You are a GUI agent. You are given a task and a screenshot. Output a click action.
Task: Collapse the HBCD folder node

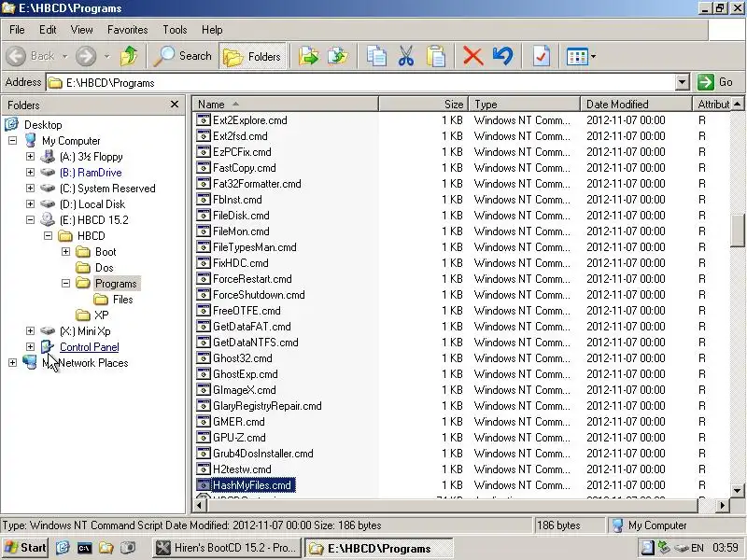coord(49,236)
